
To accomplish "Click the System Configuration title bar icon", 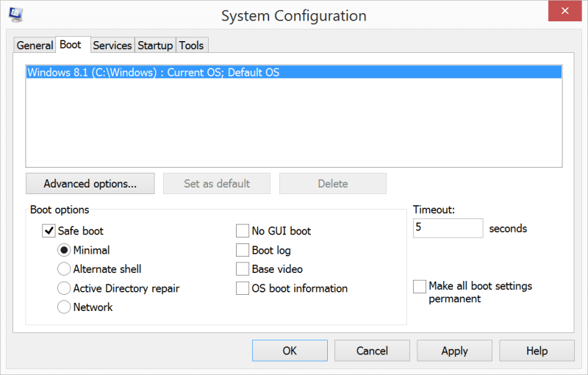I will pyautogui.click(x=15, y=15).
